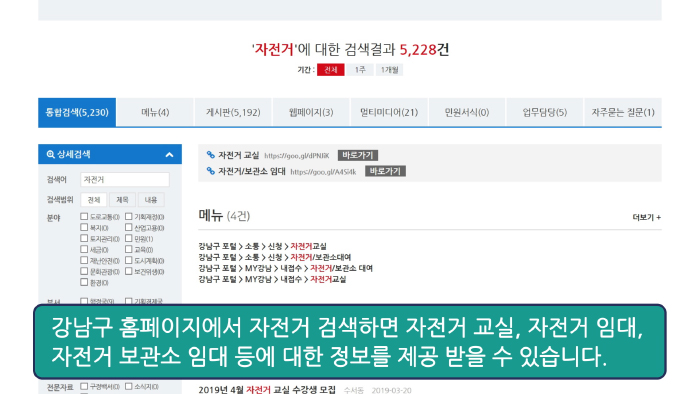
Task: Check the 기획재정 category checkbox
Action: click(x=129, y=216)
